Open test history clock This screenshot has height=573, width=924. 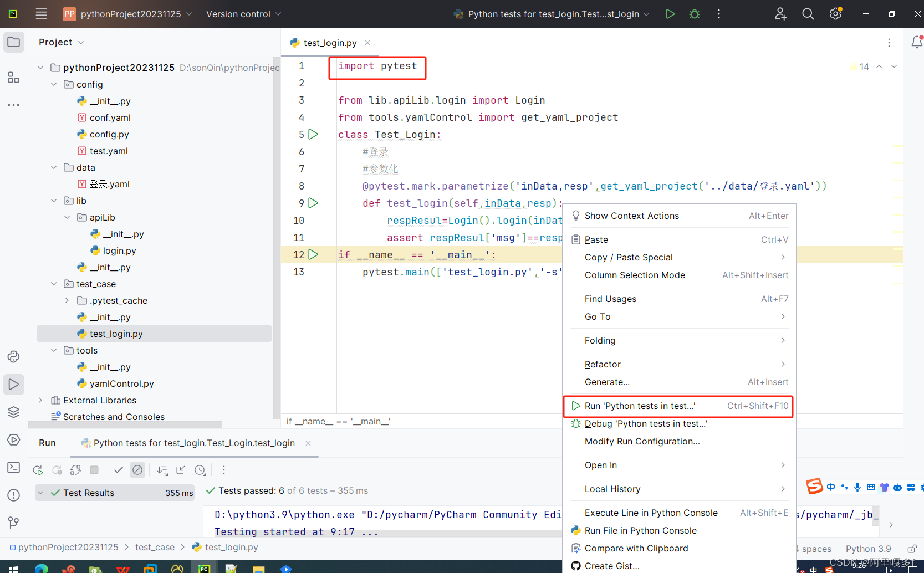pos(200,470)
